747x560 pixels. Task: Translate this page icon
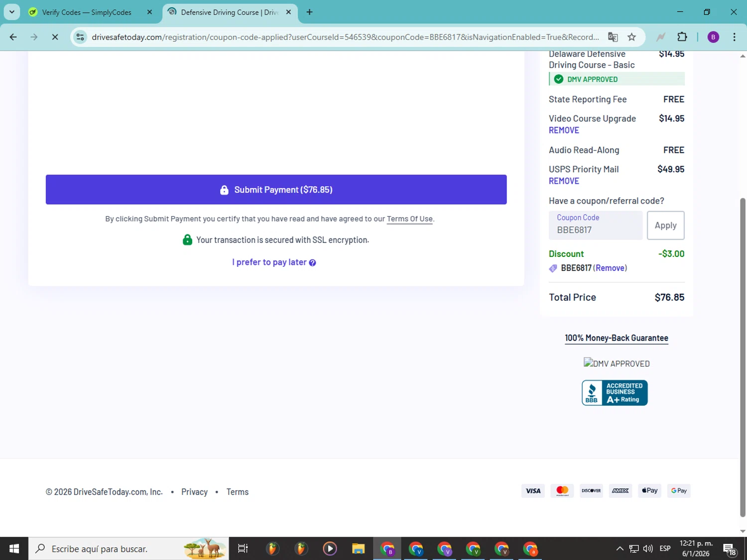(613, 37)
